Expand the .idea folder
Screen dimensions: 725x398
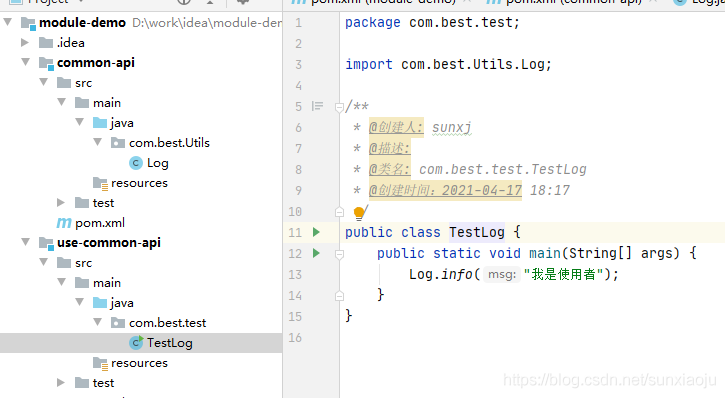25,43
